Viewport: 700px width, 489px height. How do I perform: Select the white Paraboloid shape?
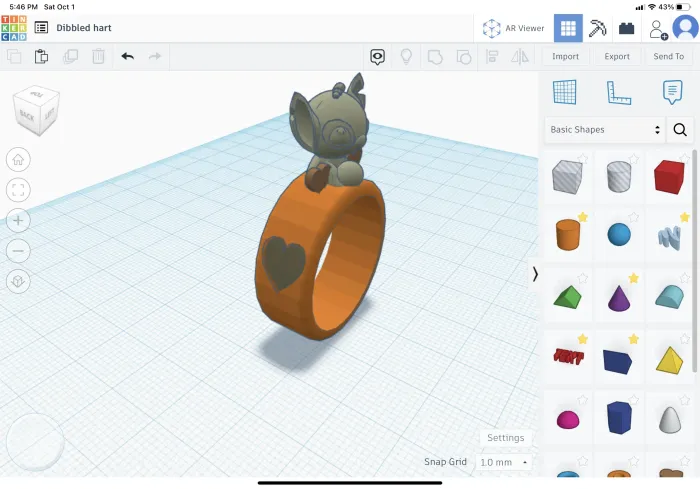670,419
